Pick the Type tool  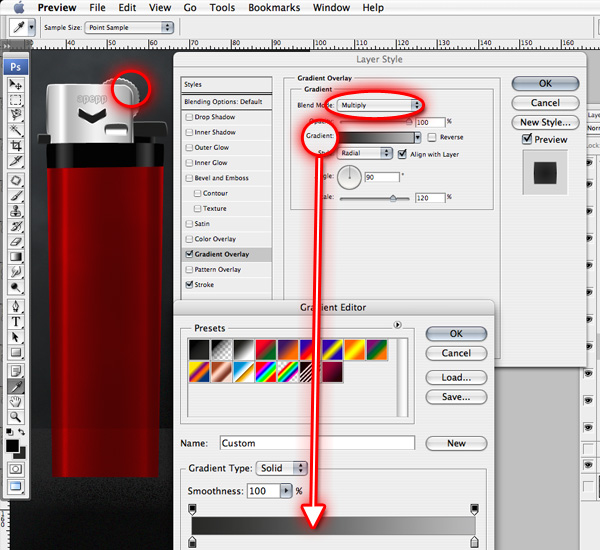pyautogui.click(x=17, y=321)
